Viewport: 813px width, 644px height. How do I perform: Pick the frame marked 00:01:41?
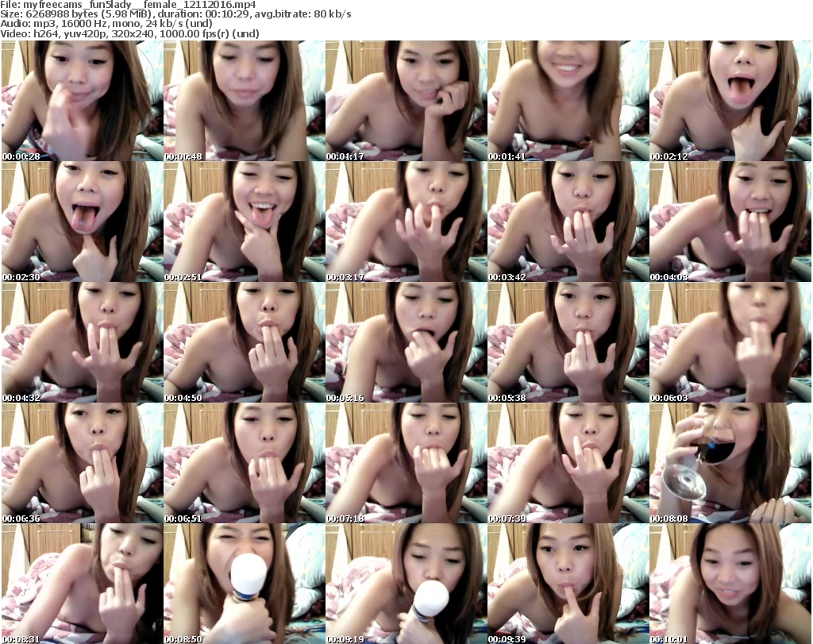point(568,101)
